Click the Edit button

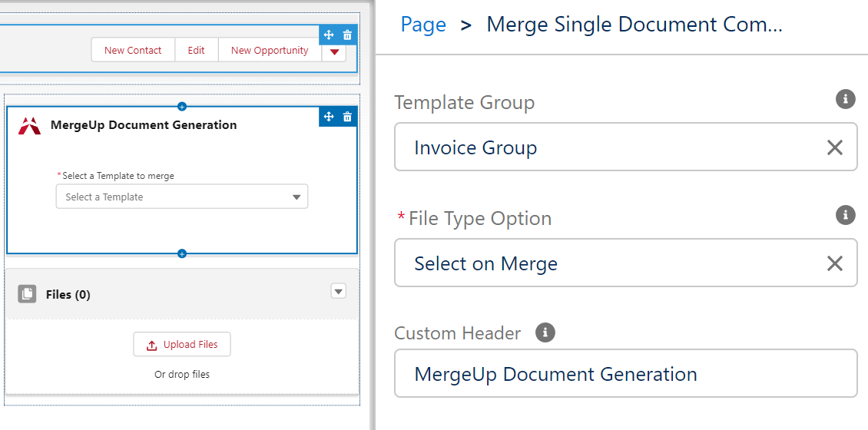[x=196, y=50]
